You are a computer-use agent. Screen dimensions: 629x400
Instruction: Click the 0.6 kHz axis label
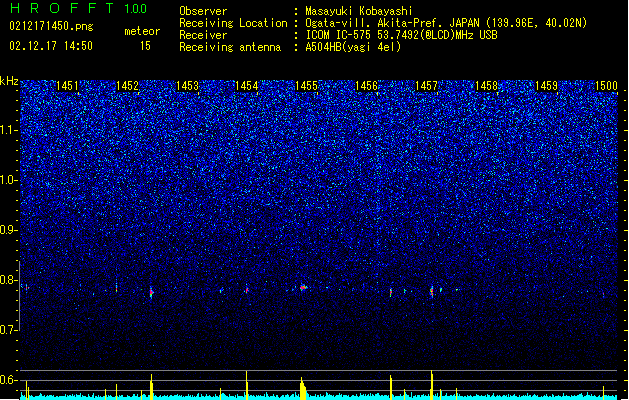click(x=9, y=380)
